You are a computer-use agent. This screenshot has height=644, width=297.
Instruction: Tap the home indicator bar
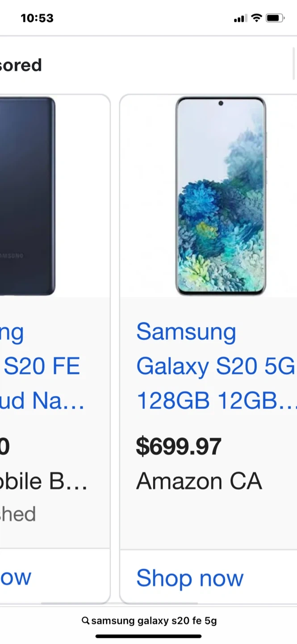[x=148, y=636]
